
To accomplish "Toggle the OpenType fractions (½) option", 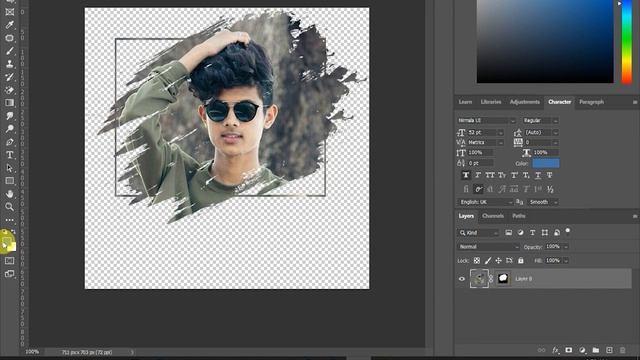I will pos(550,189).
